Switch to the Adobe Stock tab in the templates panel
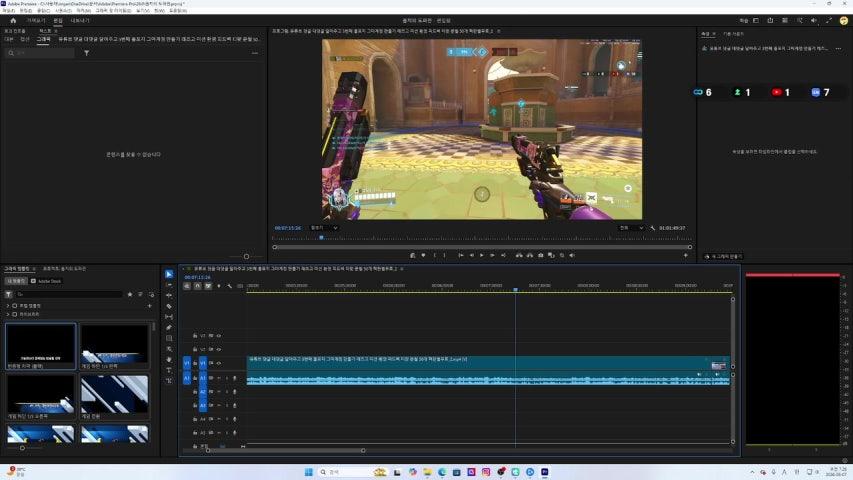853x480 pixels. (46, 281)
